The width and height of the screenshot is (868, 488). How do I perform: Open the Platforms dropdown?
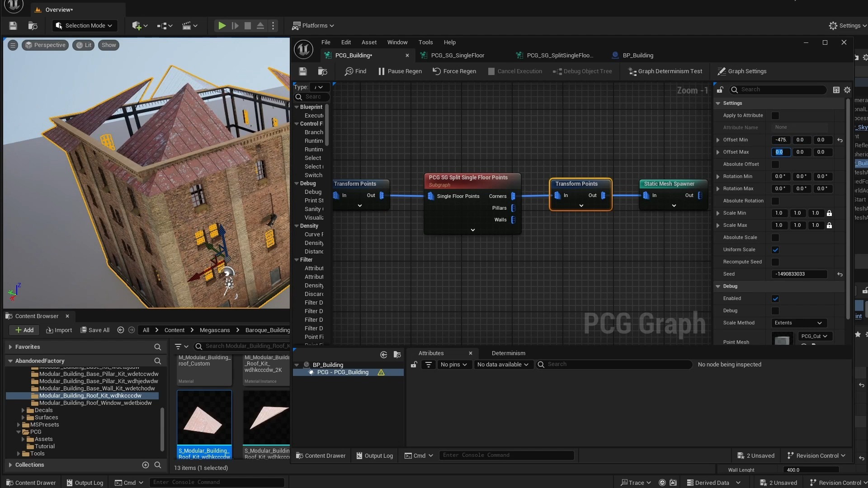pyautogui.click(x=313, y=26)
